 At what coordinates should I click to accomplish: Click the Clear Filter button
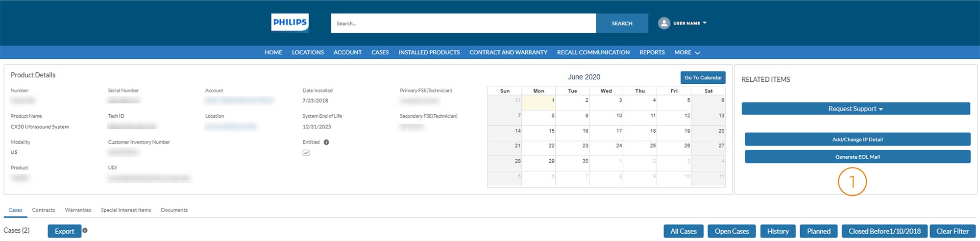(952, 231)
